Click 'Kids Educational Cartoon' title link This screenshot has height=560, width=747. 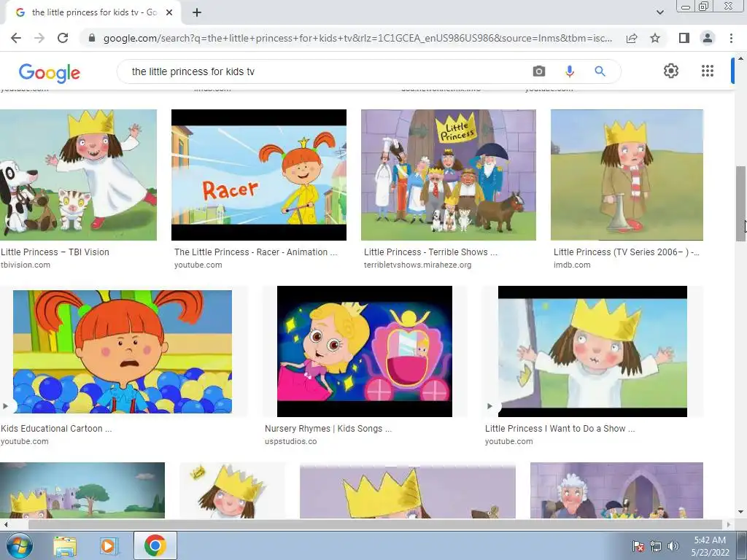56,428
